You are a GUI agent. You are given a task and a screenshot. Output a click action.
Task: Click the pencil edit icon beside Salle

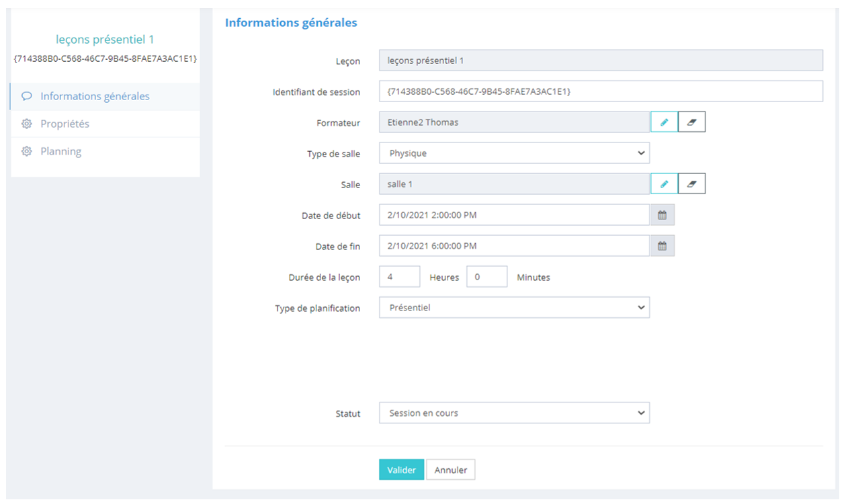pos(664,184)
